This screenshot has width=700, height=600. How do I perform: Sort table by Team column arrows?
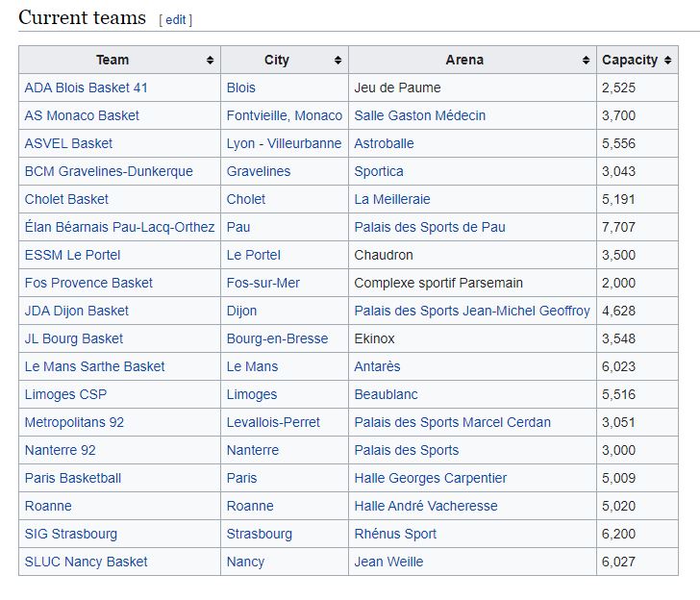point(210,61)
